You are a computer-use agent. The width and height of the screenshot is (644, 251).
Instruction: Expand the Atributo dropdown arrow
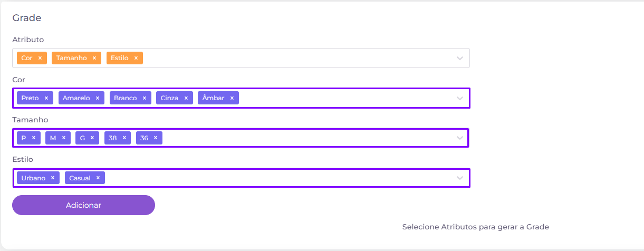pyautogui.click(x=460, y=58)
